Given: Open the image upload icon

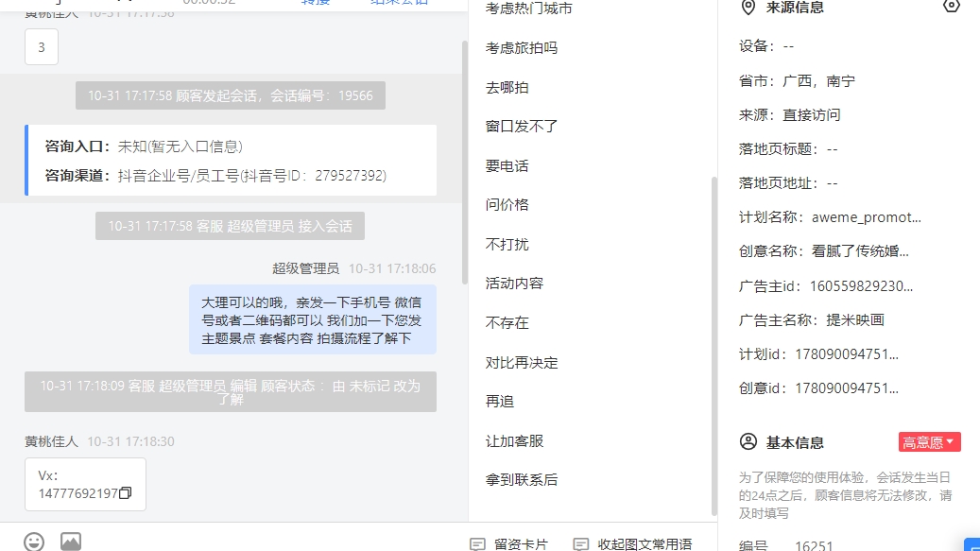Looking at the screenshot, I should point(71,541).
